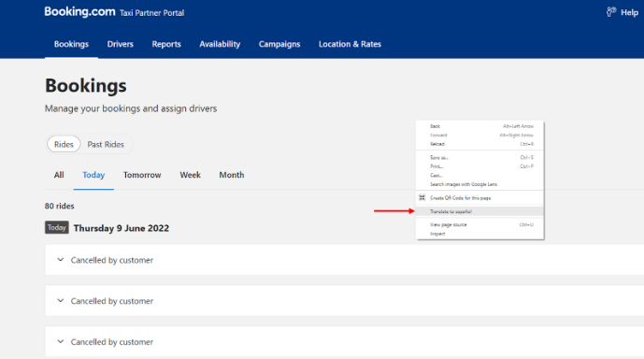Screen dimensions: 644x359
Task: Click the Help support icon
Action: point(611,12)
